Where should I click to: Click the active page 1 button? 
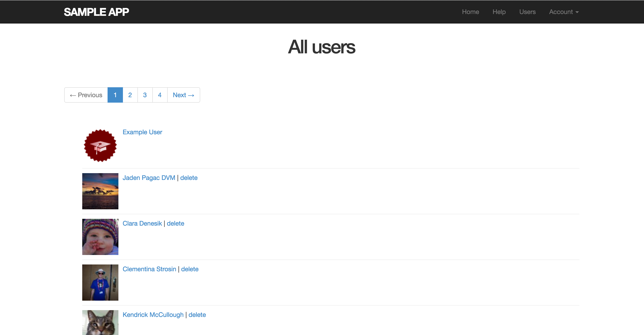115,95
